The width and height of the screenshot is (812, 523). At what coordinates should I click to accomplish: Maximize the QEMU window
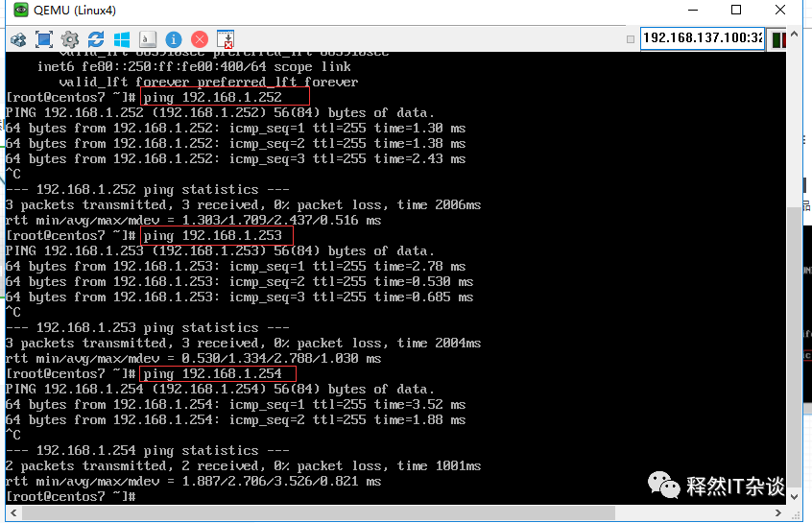(x=736, y=10)
